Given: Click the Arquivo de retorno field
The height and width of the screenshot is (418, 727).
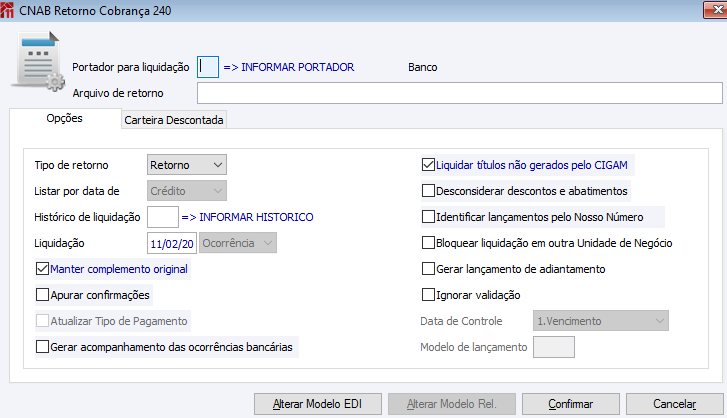Looking at the screenshot, I should coord(459,94).
